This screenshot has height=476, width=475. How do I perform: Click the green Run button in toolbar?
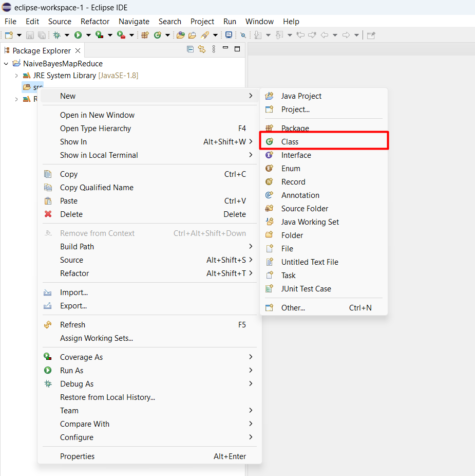coord(78,35)
